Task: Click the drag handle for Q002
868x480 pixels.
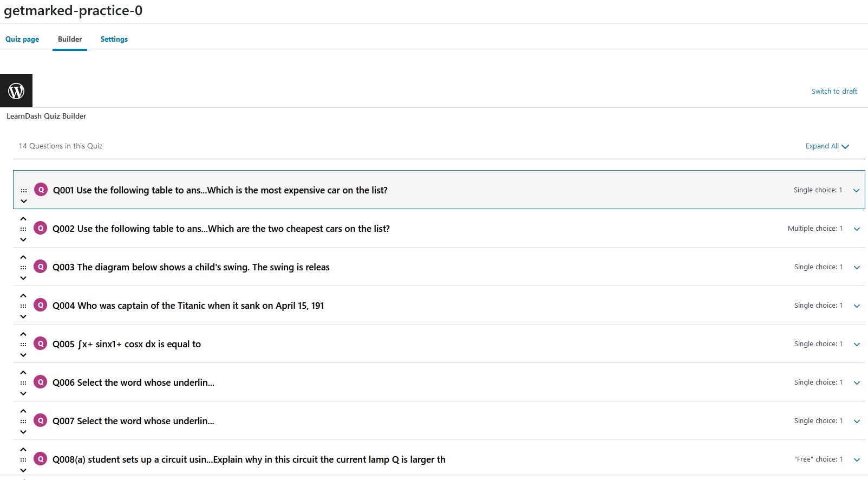Action: (23, 229)
